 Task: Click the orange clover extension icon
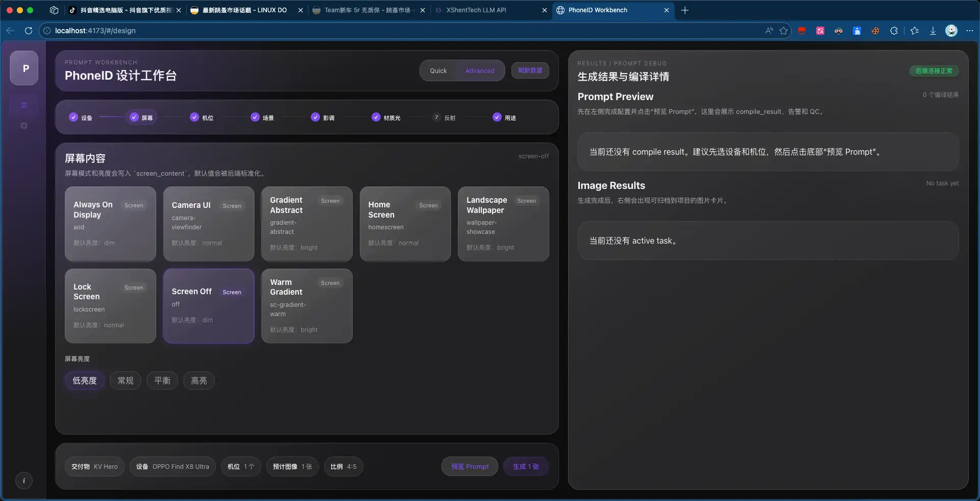point(875,31)
